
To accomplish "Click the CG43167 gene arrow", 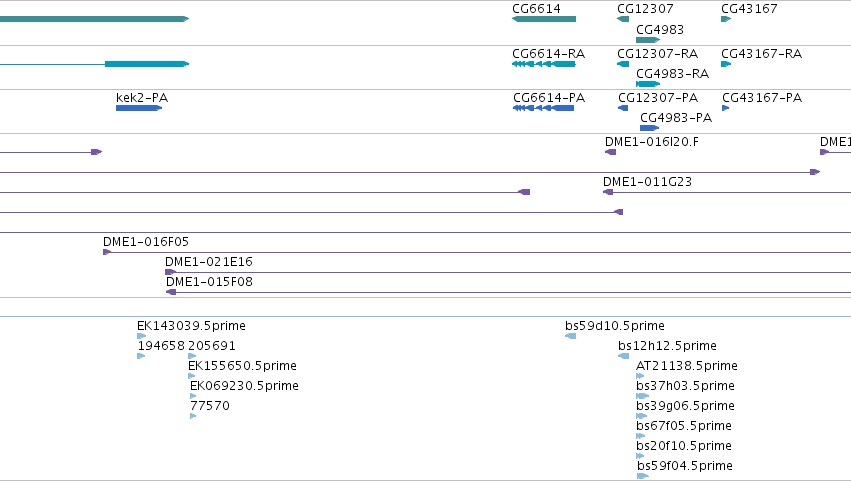I will [x=726, y=19].
